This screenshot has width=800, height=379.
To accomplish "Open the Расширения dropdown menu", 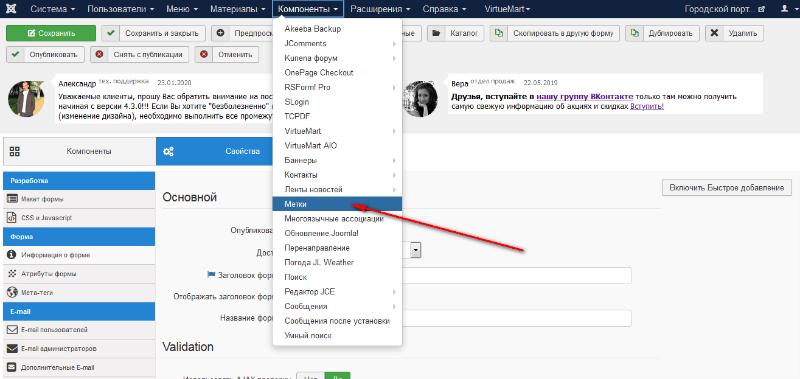I will 380,9.
